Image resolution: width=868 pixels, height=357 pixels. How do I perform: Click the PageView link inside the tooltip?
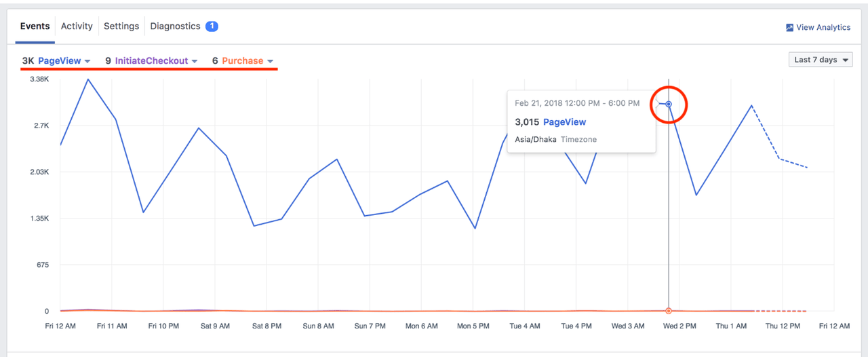pos(564,122)
